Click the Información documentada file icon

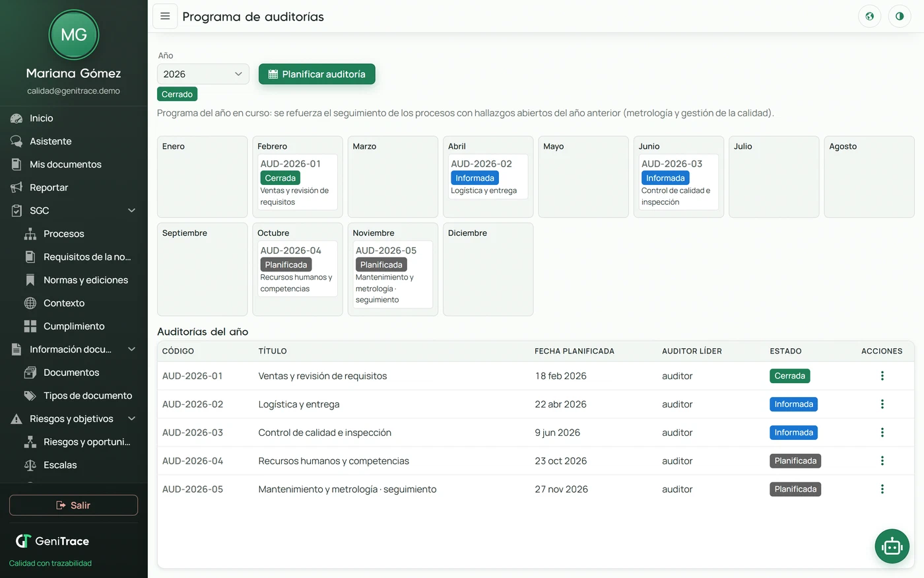16,349
